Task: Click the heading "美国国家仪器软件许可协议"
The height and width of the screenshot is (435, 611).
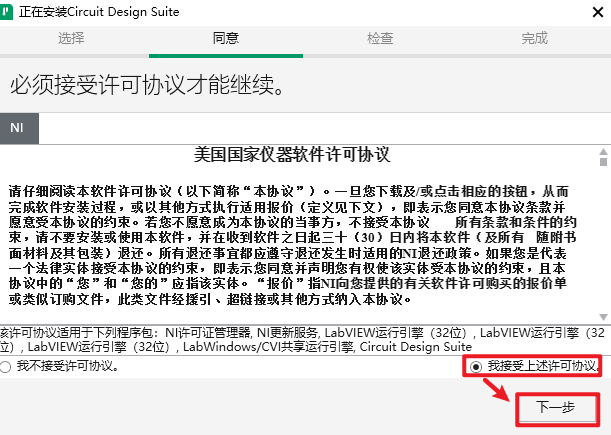Action: pos(292,154)
